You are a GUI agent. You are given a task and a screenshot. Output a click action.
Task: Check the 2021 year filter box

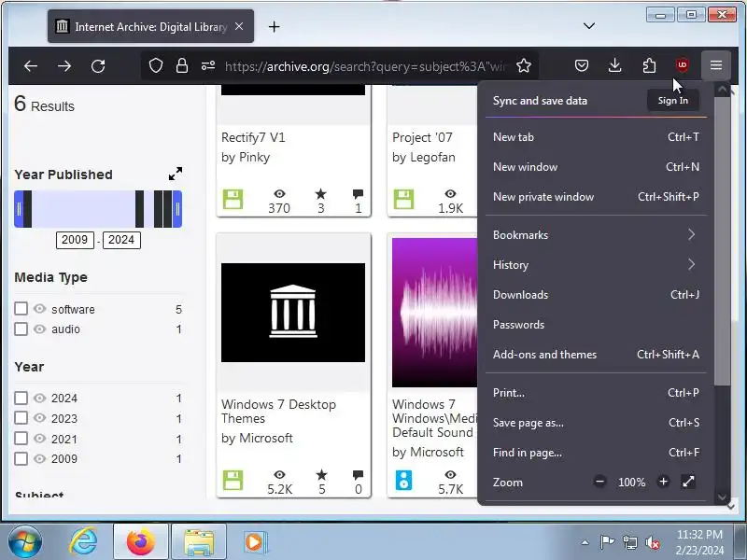coord(21,439)
